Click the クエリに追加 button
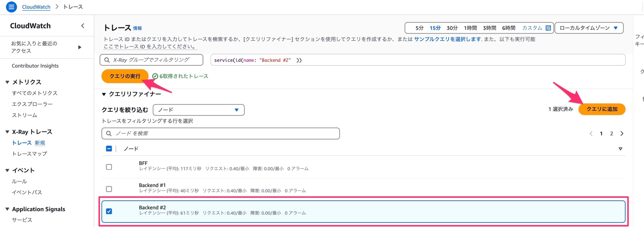Image resolution: width=644 pixels, height=227 pixels. tap(602, 109)
